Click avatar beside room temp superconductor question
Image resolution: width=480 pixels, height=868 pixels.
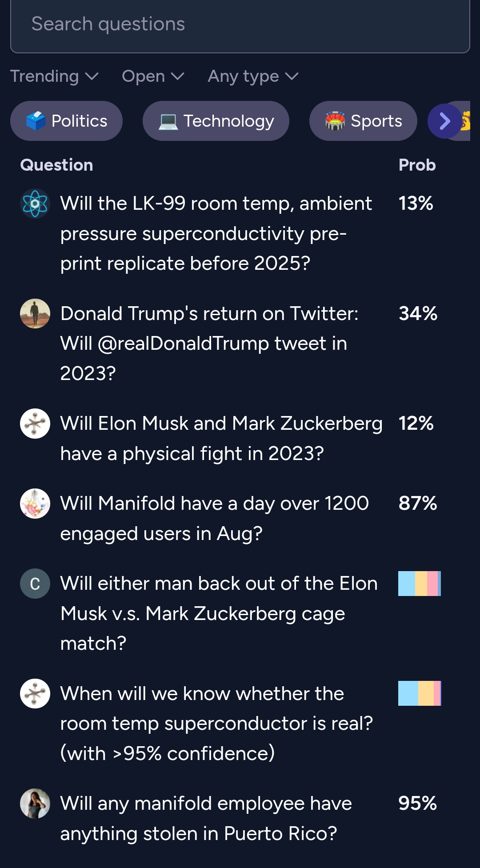(x=35, y=693)
